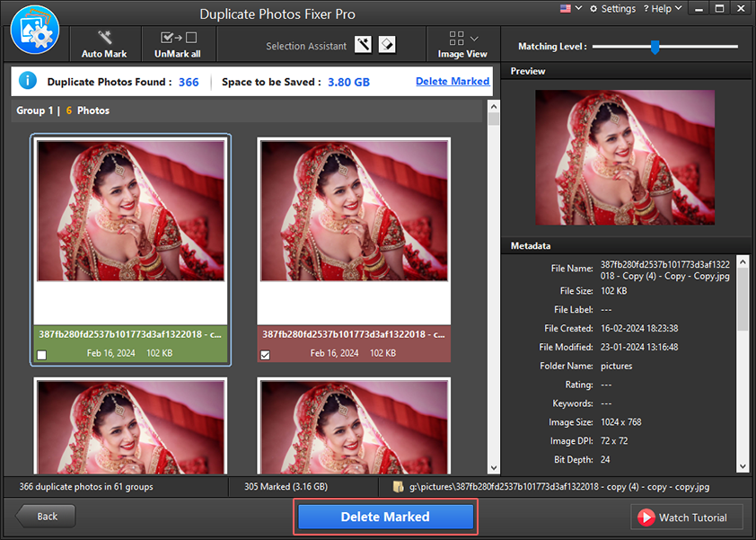Image resolution: width=756 pixels, height=540 pixels.
Task: Click the folder icon in status bar
Action: 399,486
